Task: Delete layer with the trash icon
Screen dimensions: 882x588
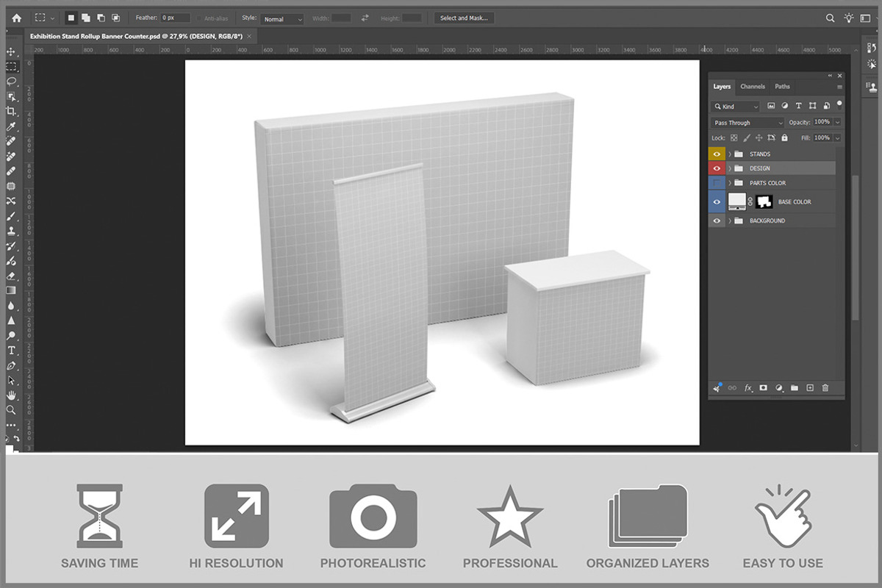Action: pyautogui.click(x=825, y=387)
